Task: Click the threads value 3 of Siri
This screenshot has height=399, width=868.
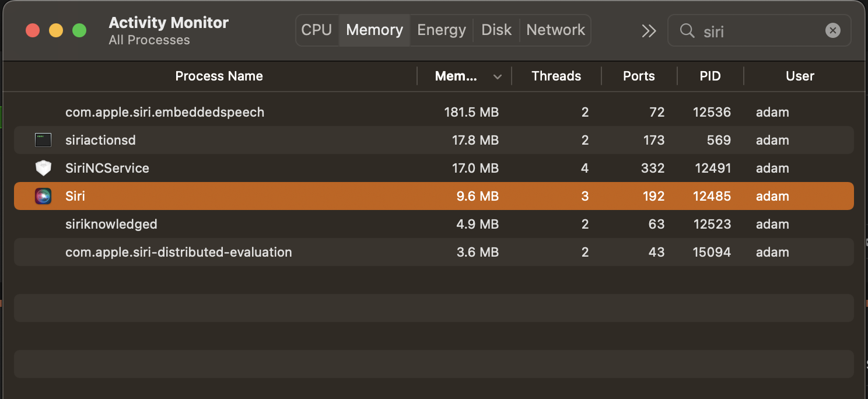Action: tap(584, 196)
